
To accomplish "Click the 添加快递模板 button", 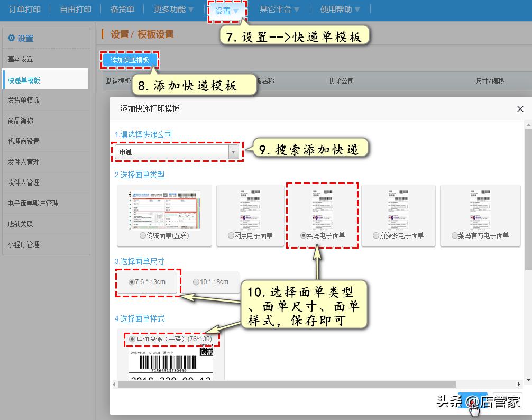I will pyautogui.click(x=129, y=60).
